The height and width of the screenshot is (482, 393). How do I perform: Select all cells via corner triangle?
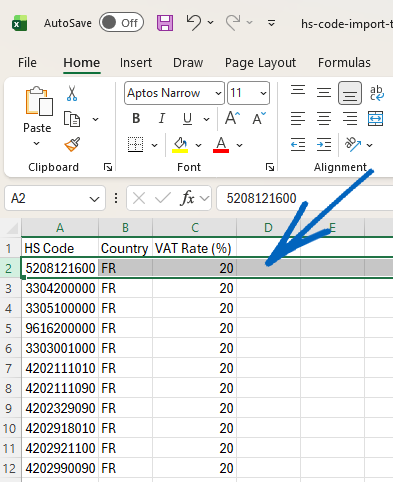[x=11, y=228]
